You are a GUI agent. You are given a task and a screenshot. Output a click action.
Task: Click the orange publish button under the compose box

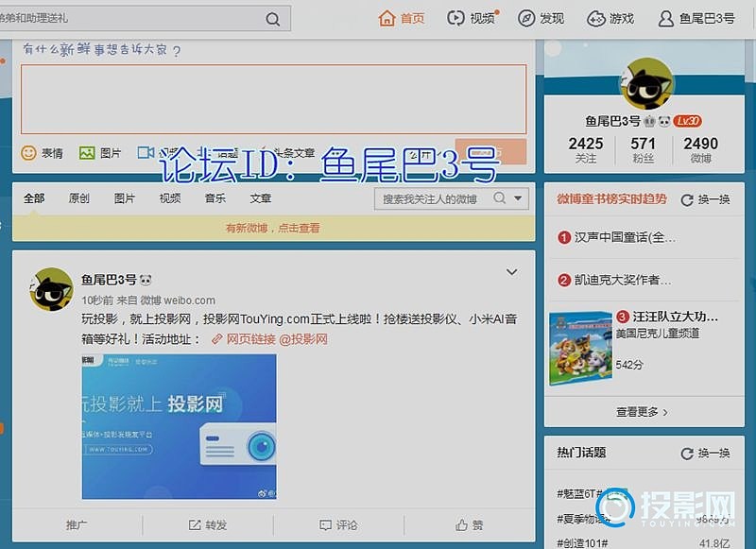[490, 152]
